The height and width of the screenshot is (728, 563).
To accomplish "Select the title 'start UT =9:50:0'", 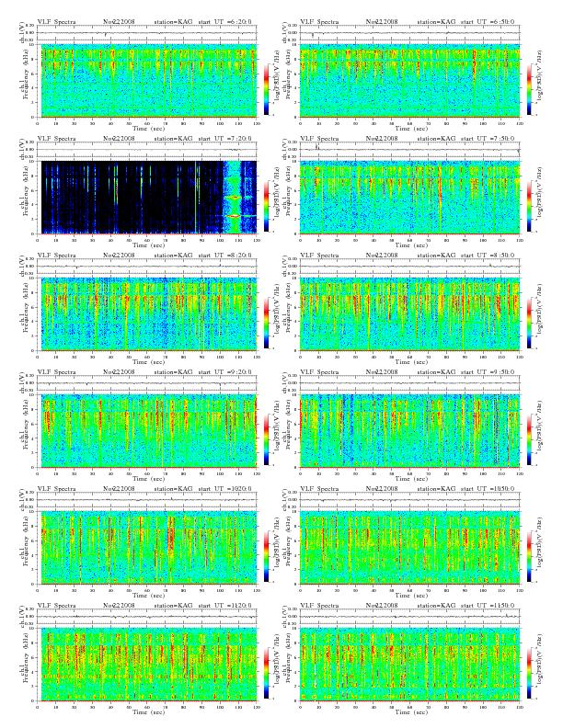I will click(488, 372).
